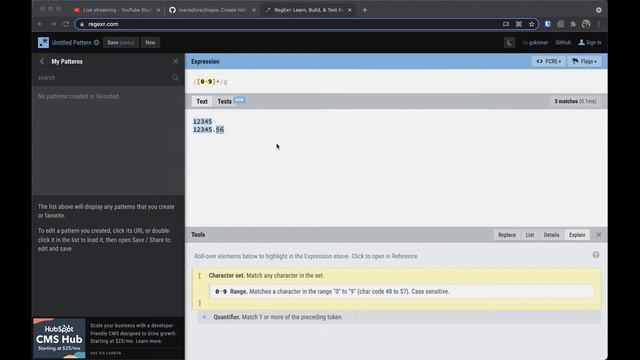640x360 pixels.
Task: Click into the expression input field
Action: coord(396,82)
